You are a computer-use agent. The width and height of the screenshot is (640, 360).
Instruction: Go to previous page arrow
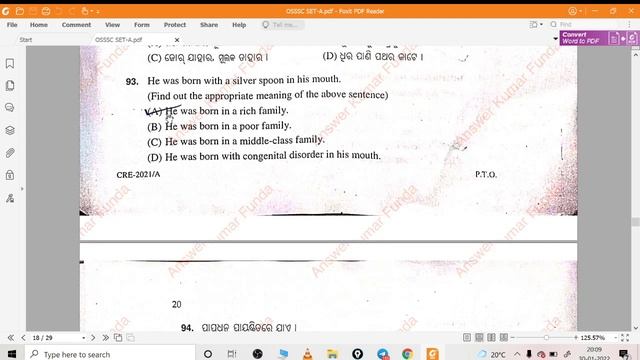tap(23, 338)
